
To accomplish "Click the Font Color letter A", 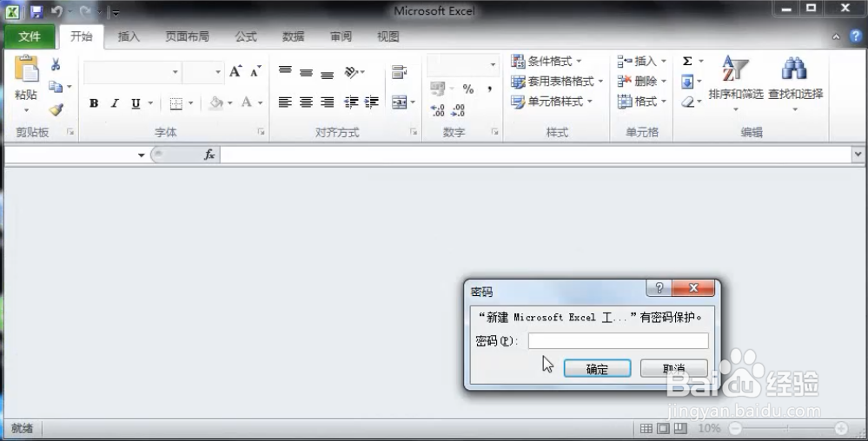I will click(247, 102).
